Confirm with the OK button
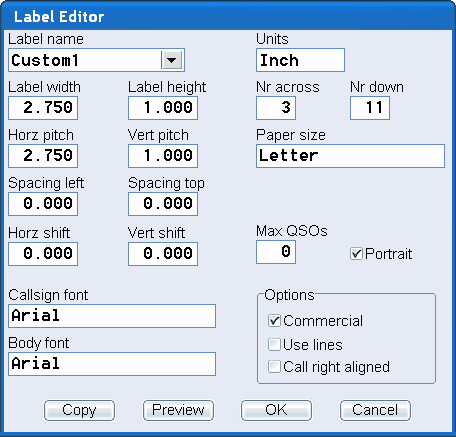The width and height of the screenshot is (456, 437). (276, 410)
